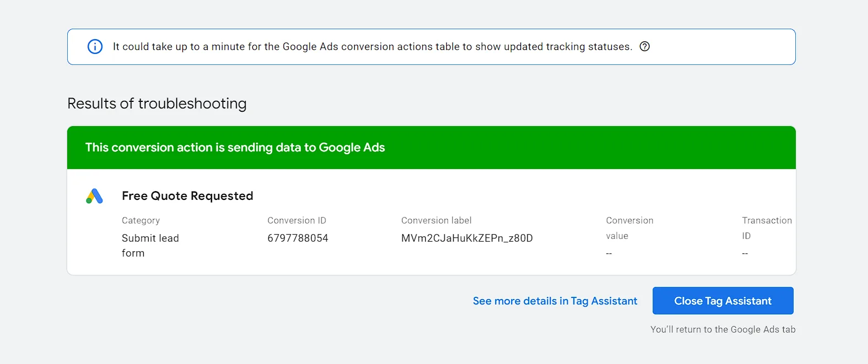
Task: Click the Results of troubleshooting heading
Action: pyautogui.click(x=157, y=104)
